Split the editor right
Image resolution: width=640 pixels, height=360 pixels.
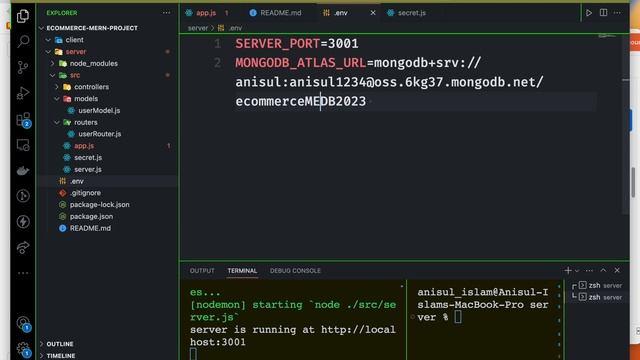tap(603, 13)
